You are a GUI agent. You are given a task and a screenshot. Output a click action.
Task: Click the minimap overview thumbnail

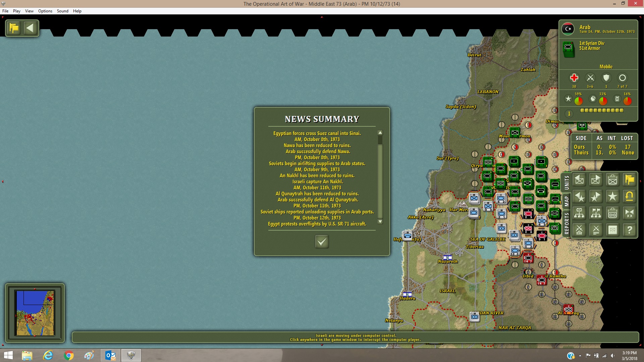tap(35, 313)
